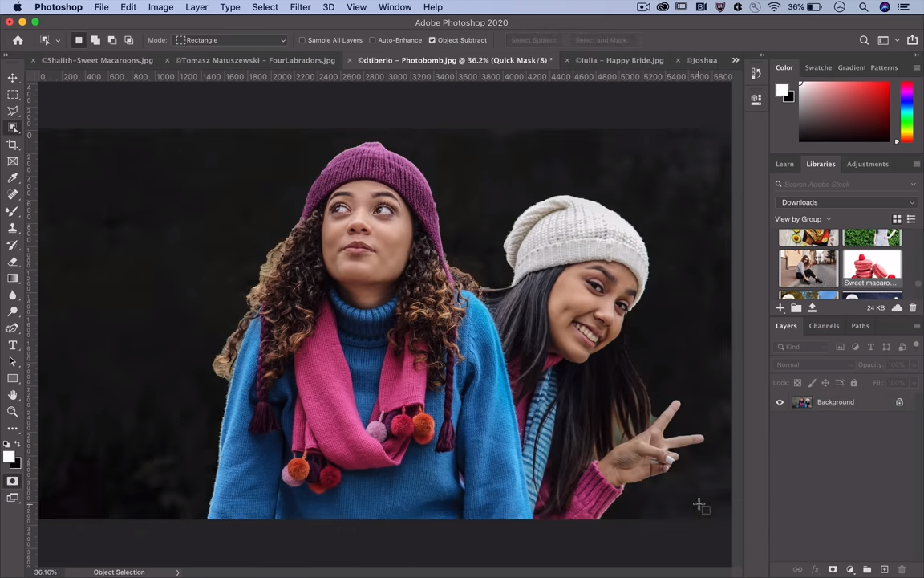Screen dimensions: 924x578
Task: Select the Move tool
Action: point(13,78)
